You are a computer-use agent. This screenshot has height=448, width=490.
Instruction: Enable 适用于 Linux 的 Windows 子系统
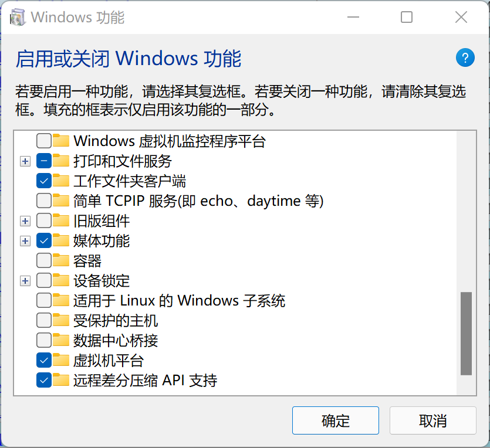[43, 300]
